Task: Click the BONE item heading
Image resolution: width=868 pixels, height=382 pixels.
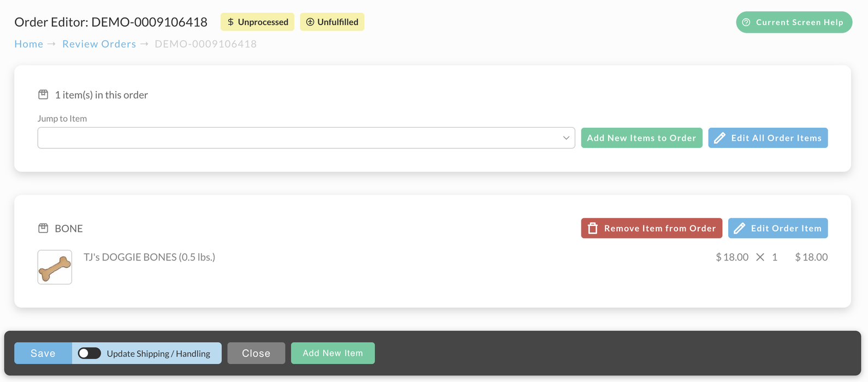Action: pyautogui.click(x=69, y=228)
